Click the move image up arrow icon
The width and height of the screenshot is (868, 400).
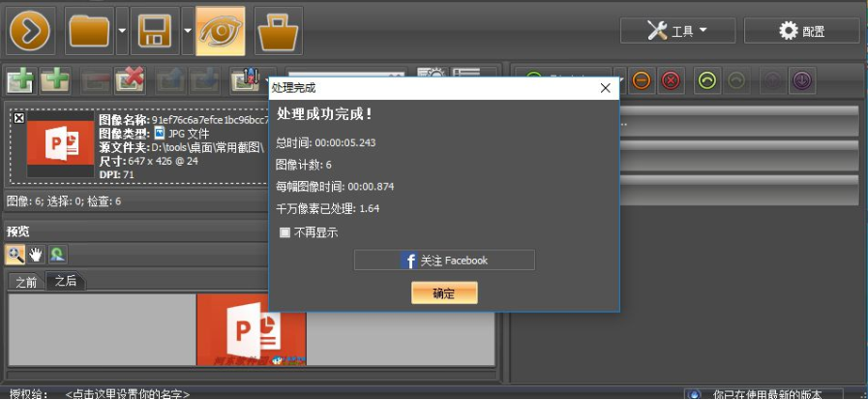[x=170, y=81]
